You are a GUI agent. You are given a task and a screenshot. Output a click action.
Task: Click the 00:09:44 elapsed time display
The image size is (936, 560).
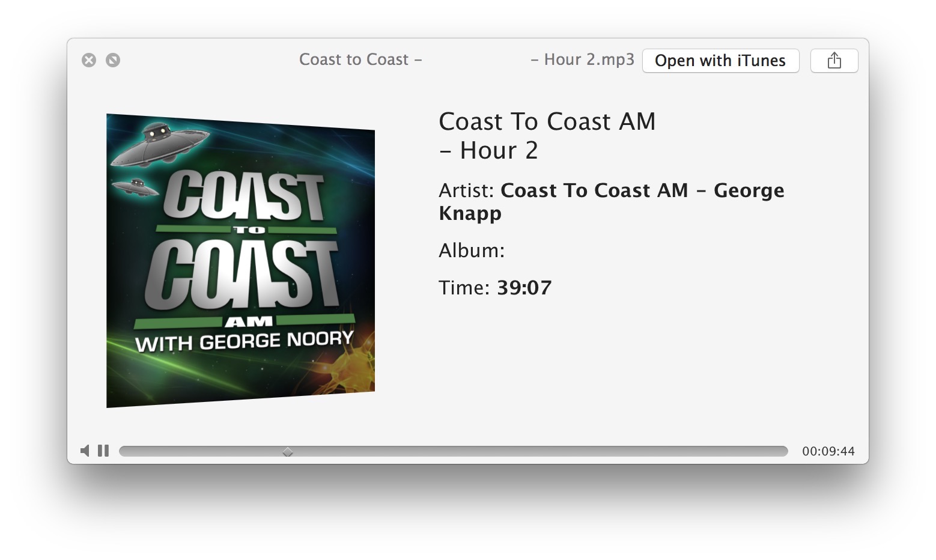coord(828,451)
